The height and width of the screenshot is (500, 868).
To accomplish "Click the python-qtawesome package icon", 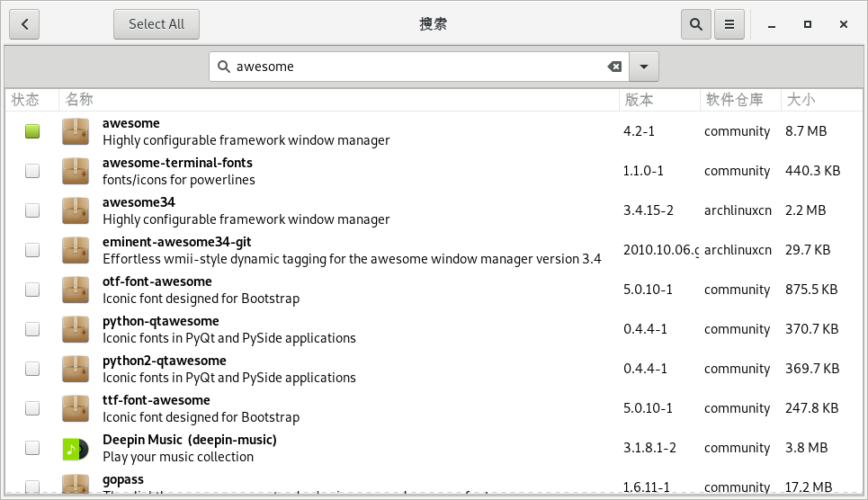I will [76, 329].
